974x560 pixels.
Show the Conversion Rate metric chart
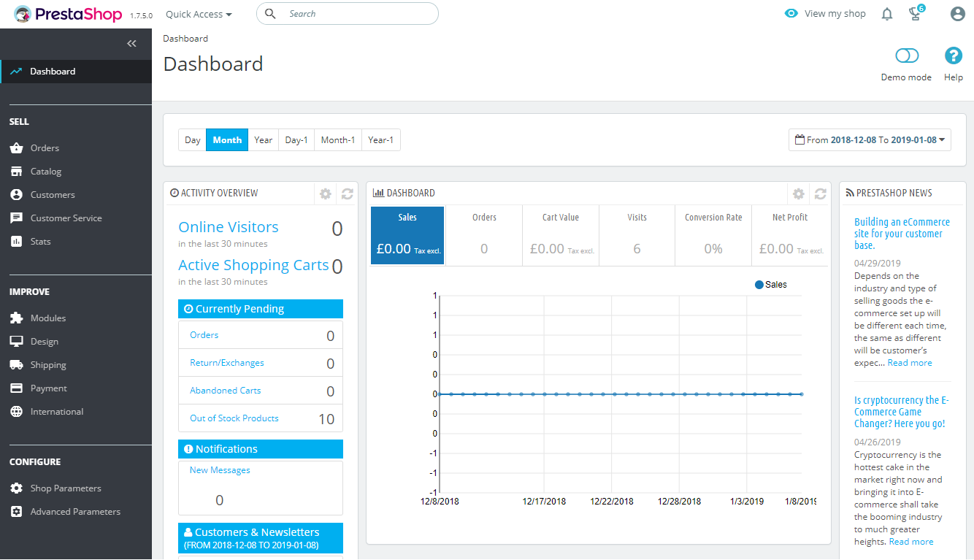(713, 235)
